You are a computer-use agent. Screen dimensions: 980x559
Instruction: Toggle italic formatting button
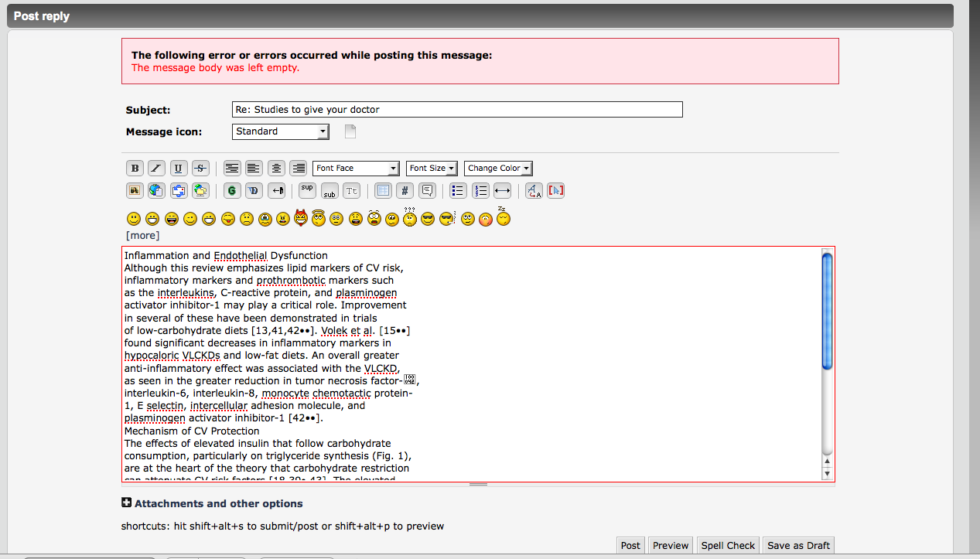point(156,169)
